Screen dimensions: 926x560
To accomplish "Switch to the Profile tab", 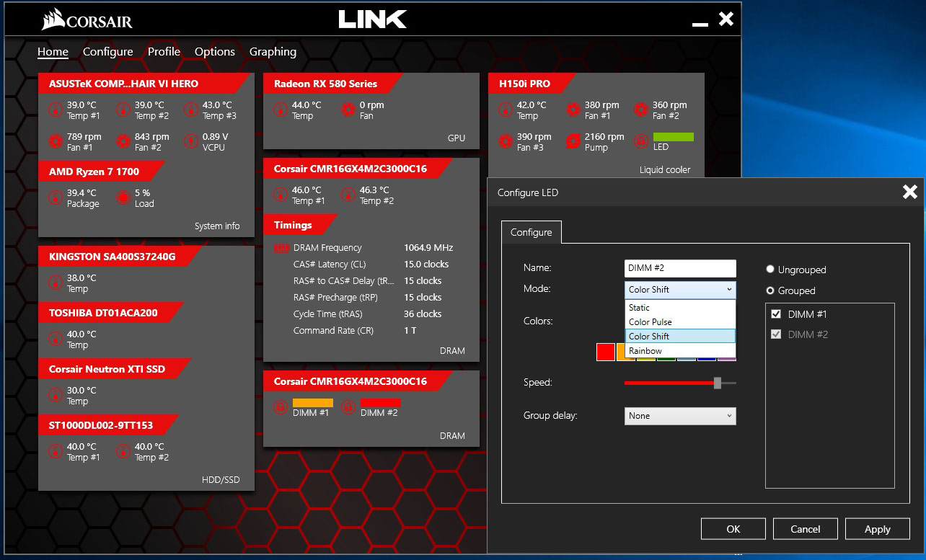I will click(164, 52).
